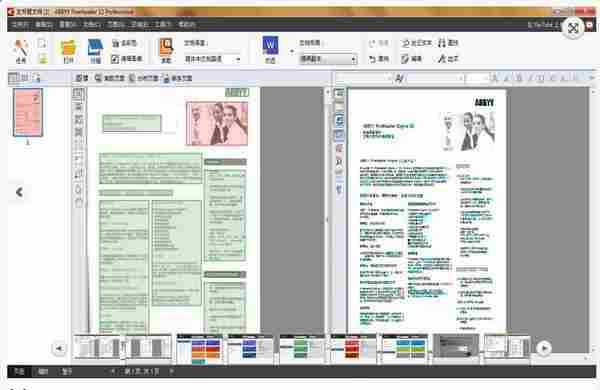Collapse panel using left chevron arrow

pos(19,192)
